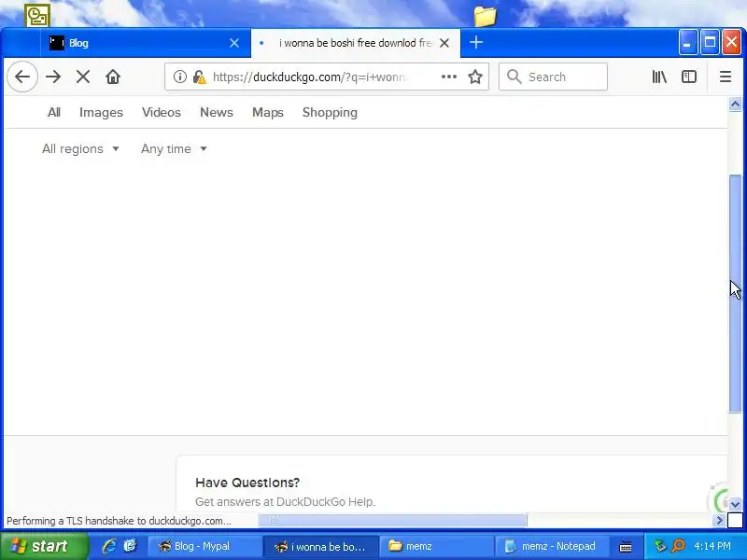The height and width of the screenshot is (560, 747).
Task: Open a new tab with plus
Action: click(x=476, y=42)
